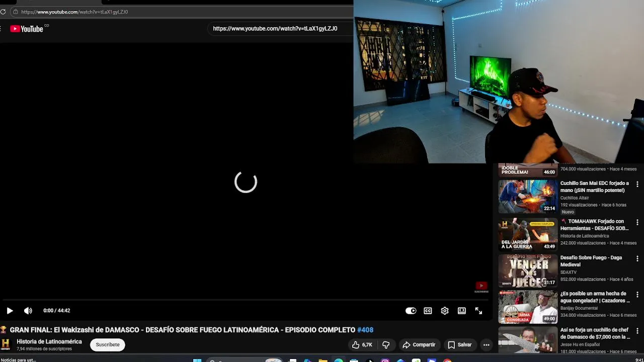644x362 pixels.
Task: Open options menu for Cuchillo San Mai video
Action: 637,184
